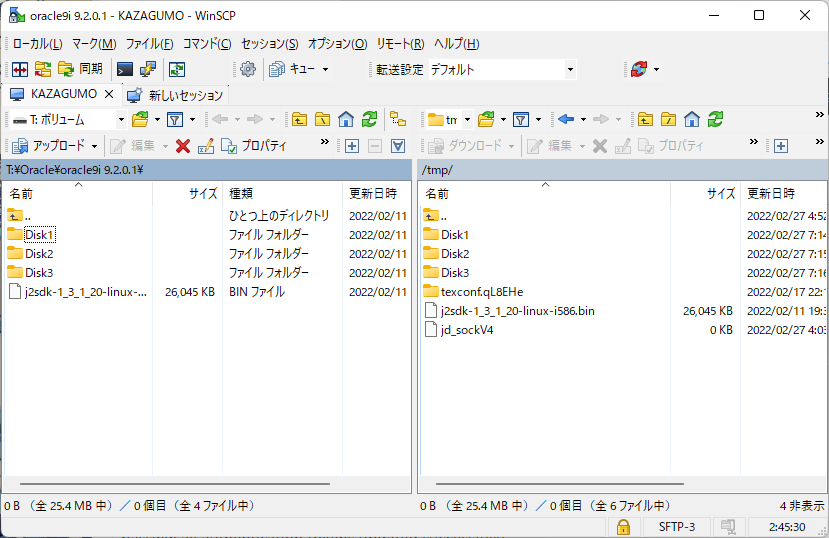
Task: Show more remote navigation toolbar commands
Action: (819, 115)
